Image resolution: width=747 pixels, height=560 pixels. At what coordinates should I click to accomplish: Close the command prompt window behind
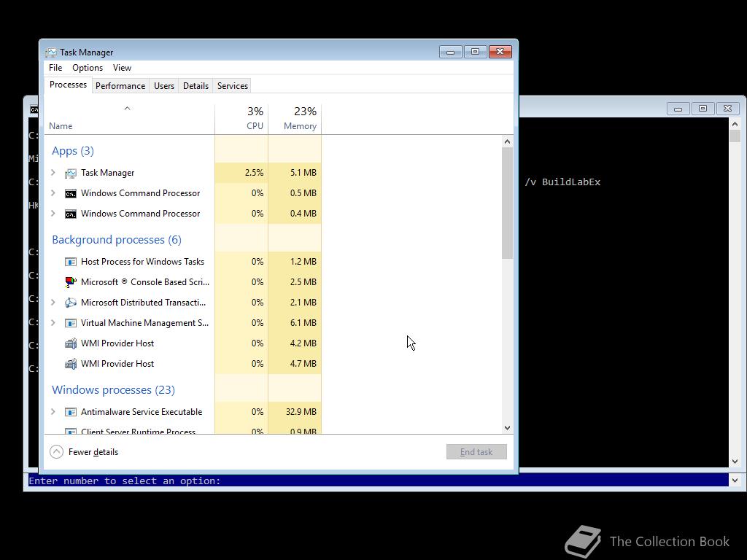click(x=727, y=109)
